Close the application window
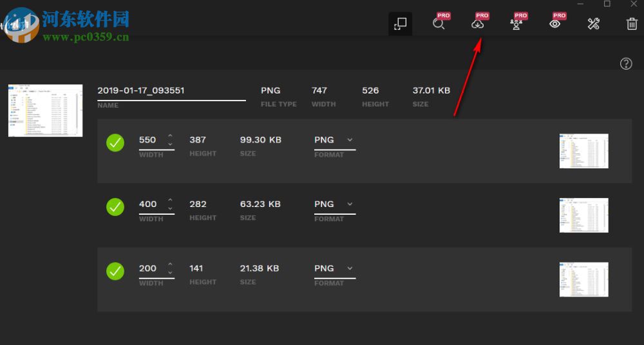644x345 pixels. 634,4
